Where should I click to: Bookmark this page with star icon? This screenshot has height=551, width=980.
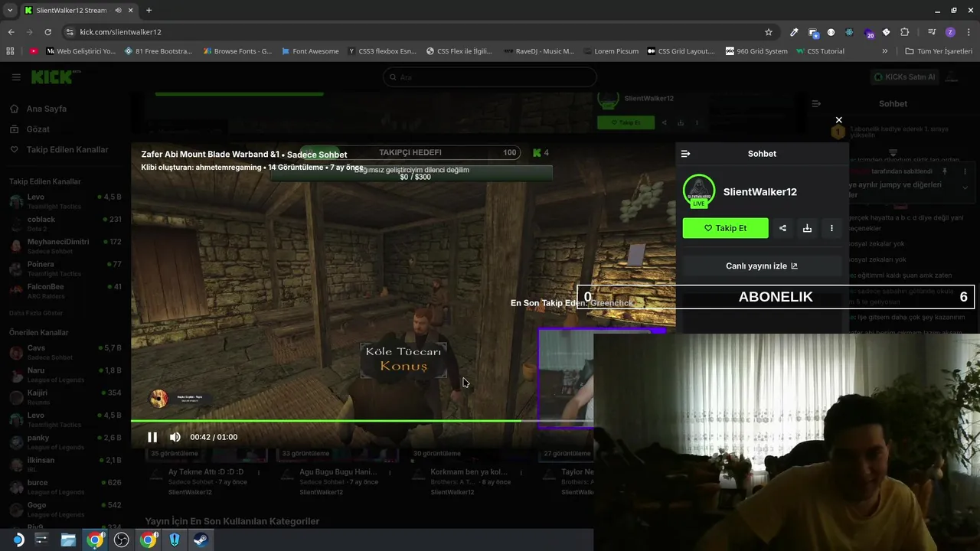tap(769, 32)
